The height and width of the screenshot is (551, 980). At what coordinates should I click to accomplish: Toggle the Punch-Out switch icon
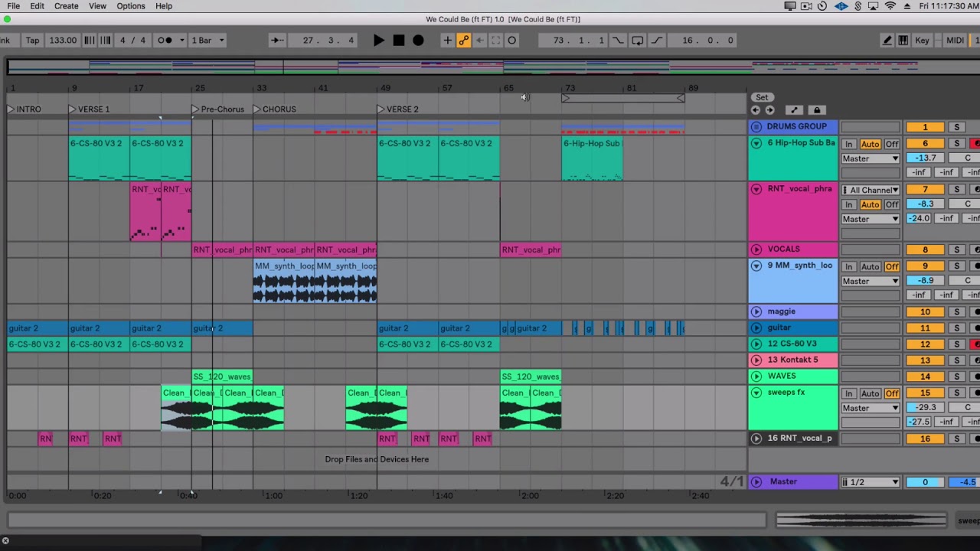click(657, 41)
